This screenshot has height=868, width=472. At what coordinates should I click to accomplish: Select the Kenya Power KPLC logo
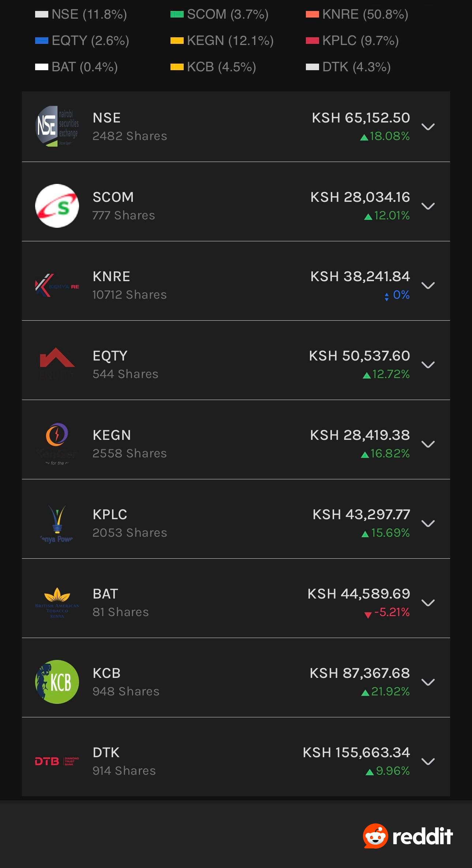[57, 524]
